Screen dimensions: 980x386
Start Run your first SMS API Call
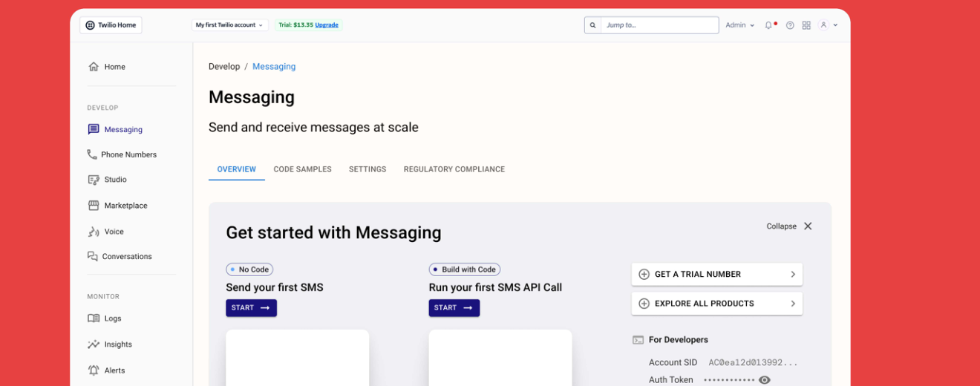454,308
